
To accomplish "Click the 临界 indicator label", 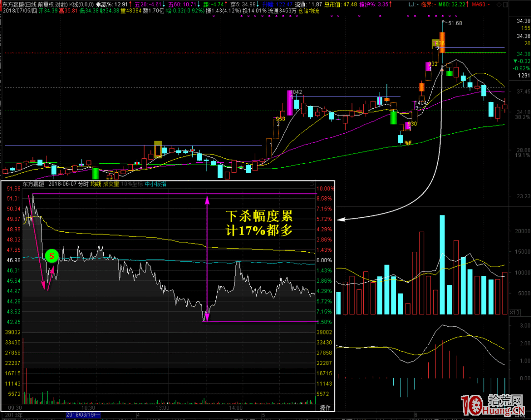I will 428,4.
